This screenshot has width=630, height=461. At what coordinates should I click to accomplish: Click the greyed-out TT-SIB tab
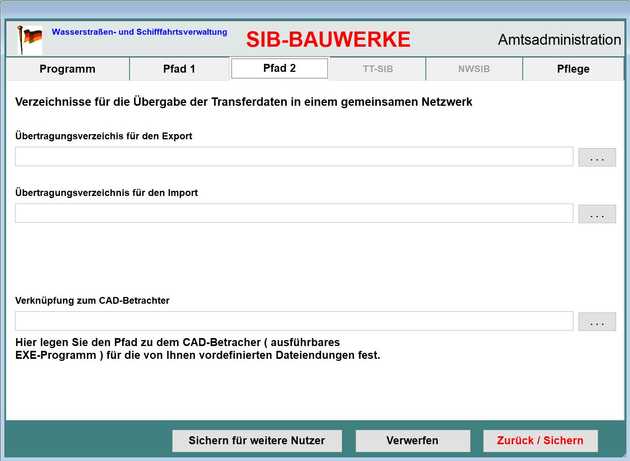click(378, 69)
